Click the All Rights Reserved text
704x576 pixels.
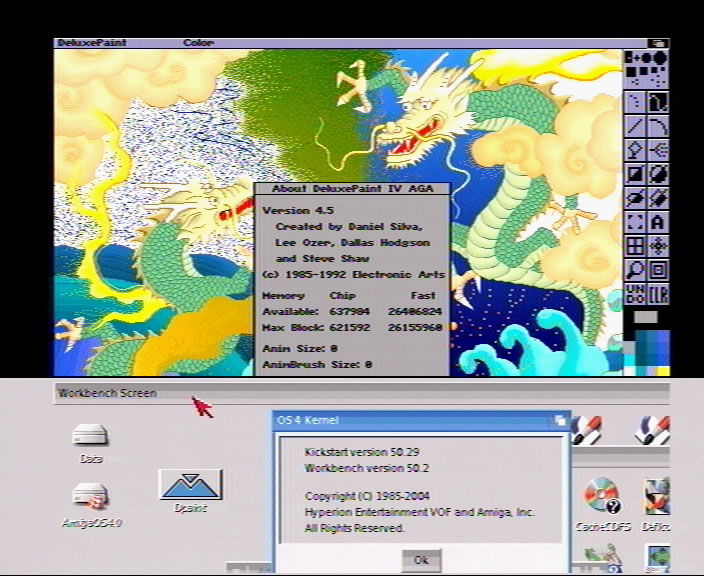pyautogui.click(x=355, y=528)
